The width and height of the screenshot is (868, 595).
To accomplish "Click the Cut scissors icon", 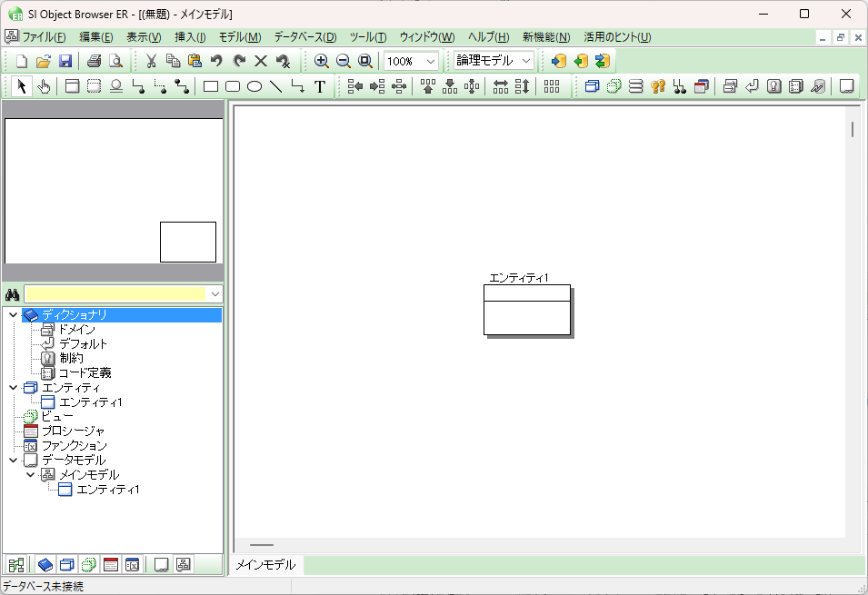I will (151, 61).
